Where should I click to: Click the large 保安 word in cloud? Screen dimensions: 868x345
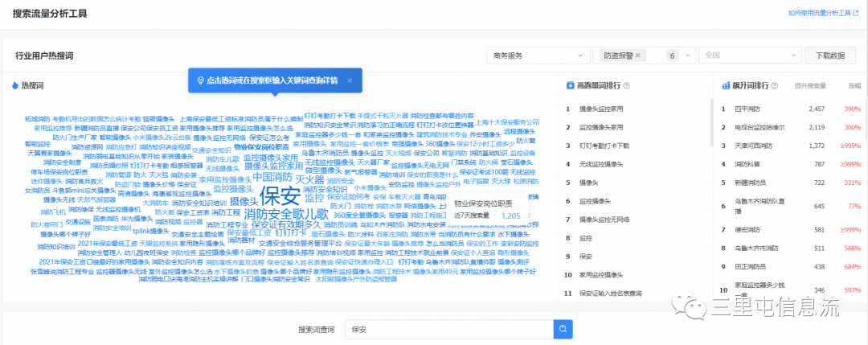280,195
